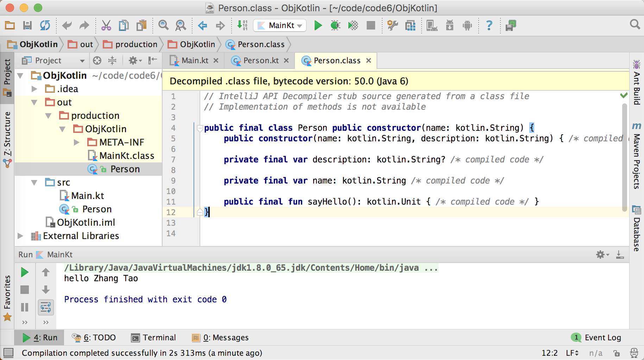Click the Synchronize toolbar icon
The height and width of the screenshot is (360, 644).
click(45, 25)
